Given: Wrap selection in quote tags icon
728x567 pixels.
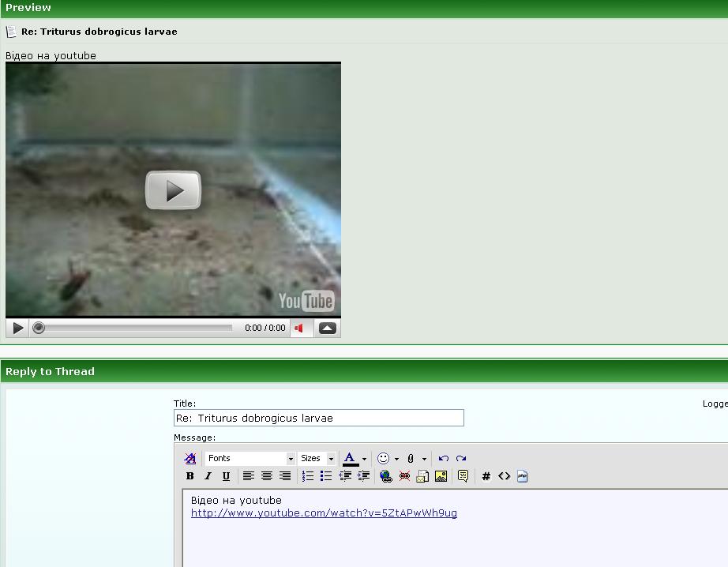Looking at the screenshot, I should (463, 476).
